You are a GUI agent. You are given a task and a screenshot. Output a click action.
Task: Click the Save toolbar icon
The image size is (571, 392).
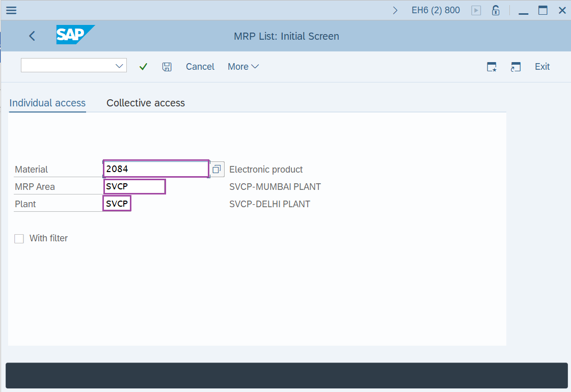167,66
